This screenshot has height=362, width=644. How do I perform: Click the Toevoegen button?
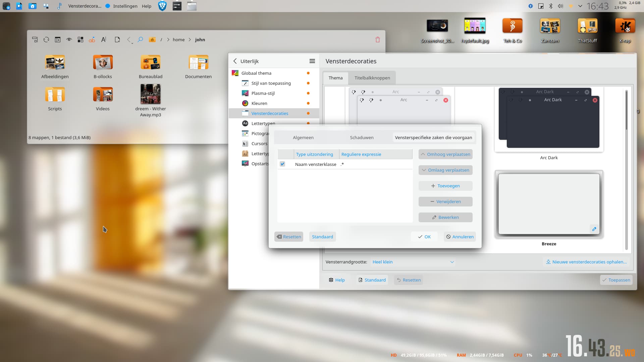point(445,186)
